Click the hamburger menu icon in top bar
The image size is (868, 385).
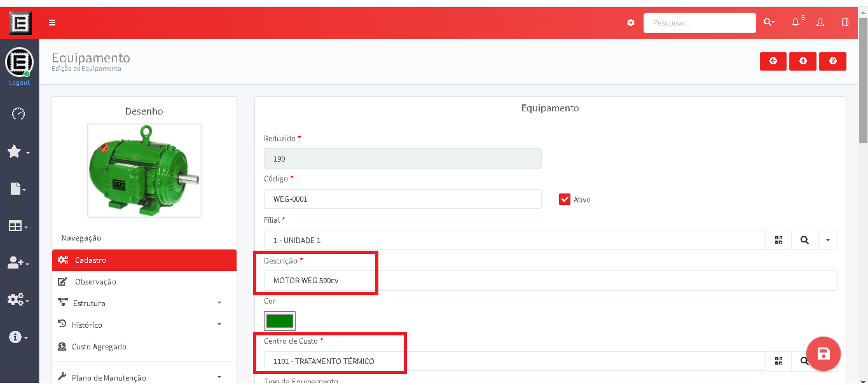point(52,23)
